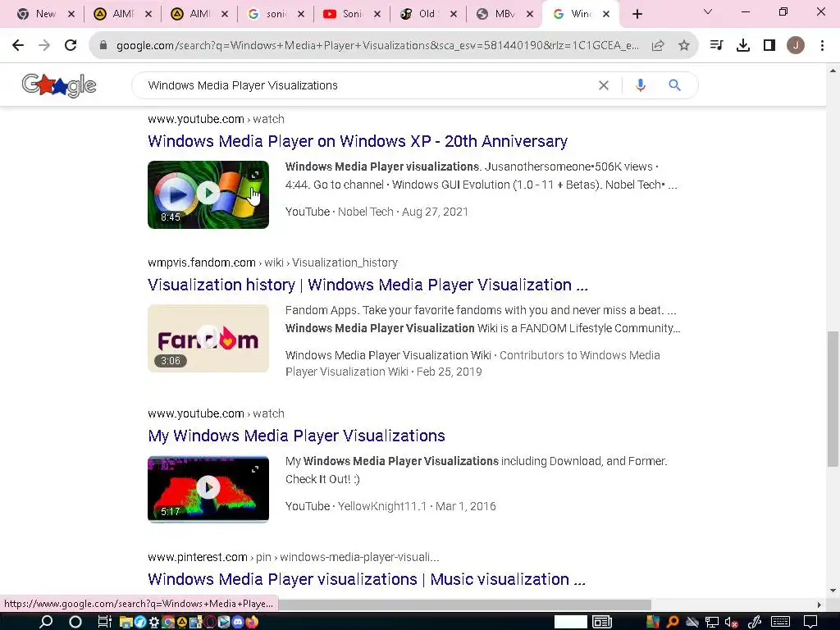Open a new browser tab
Viewport: 840px width, 630px height.
click(x=637, y=14)
